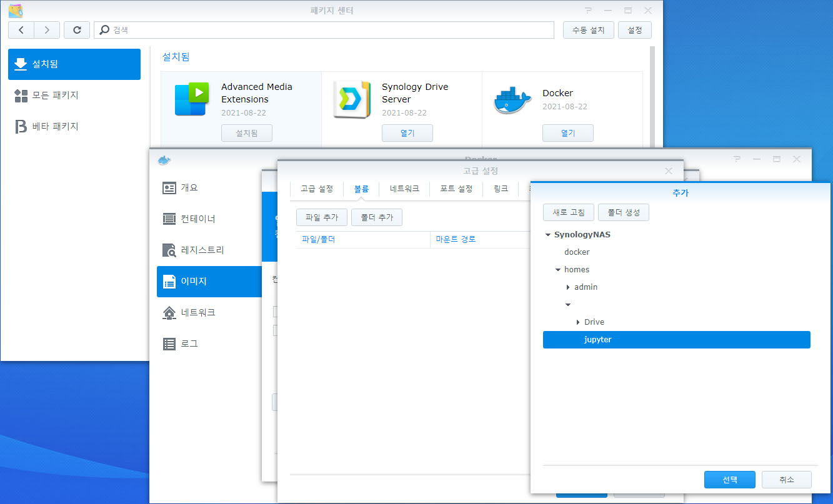Open 수동 설치 (manual install)
Viewport: 833px width, 504px height.
[x=588, y=30]
